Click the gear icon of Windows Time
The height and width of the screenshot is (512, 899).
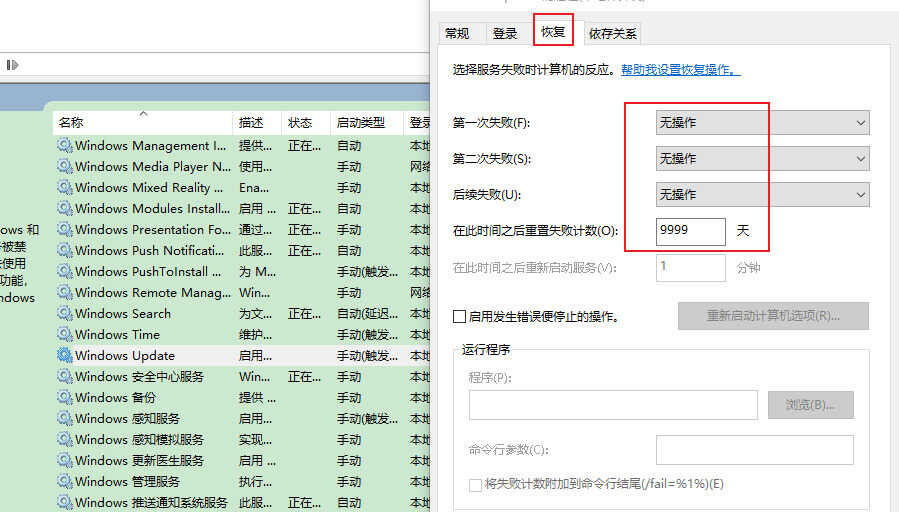tap(65, 334)
